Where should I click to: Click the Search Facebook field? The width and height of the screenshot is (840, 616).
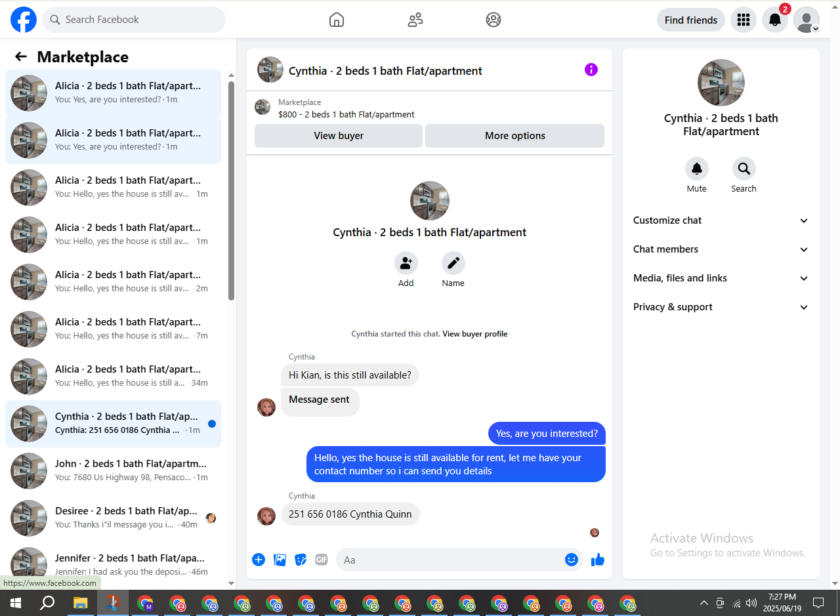[134, 20]
